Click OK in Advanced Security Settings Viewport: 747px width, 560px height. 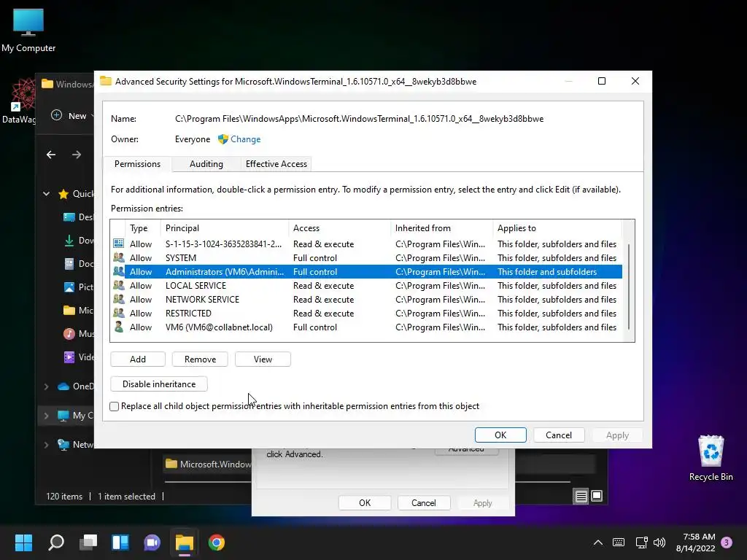click(x=500, y=435)
